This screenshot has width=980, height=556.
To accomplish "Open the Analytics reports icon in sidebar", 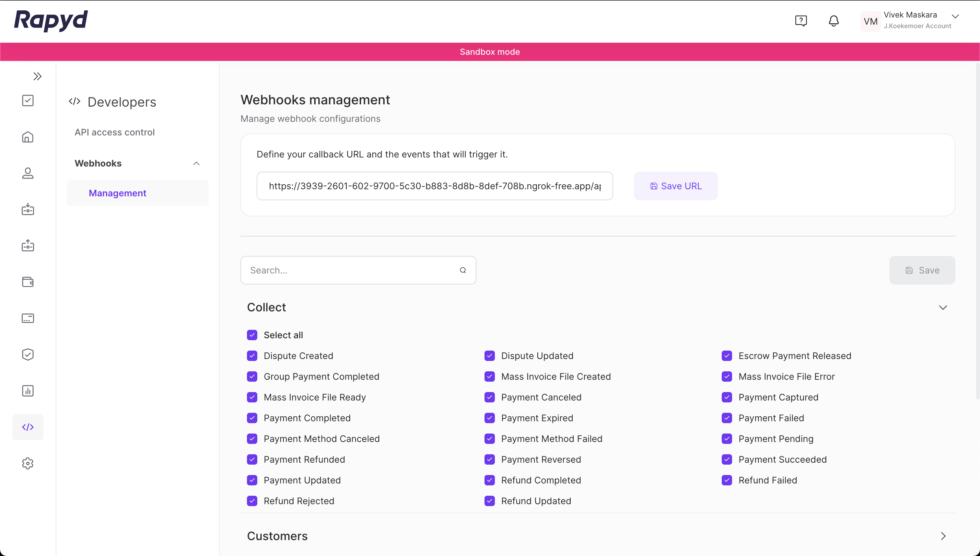I will click(x=28, y=390).
